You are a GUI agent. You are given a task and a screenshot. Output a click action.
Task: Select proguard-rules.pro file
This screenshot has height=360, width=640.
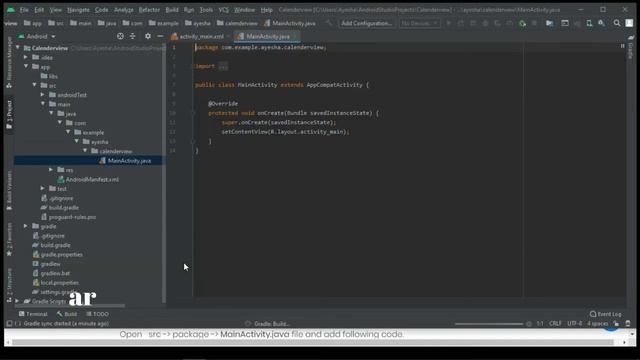click(x=72, y=217)
